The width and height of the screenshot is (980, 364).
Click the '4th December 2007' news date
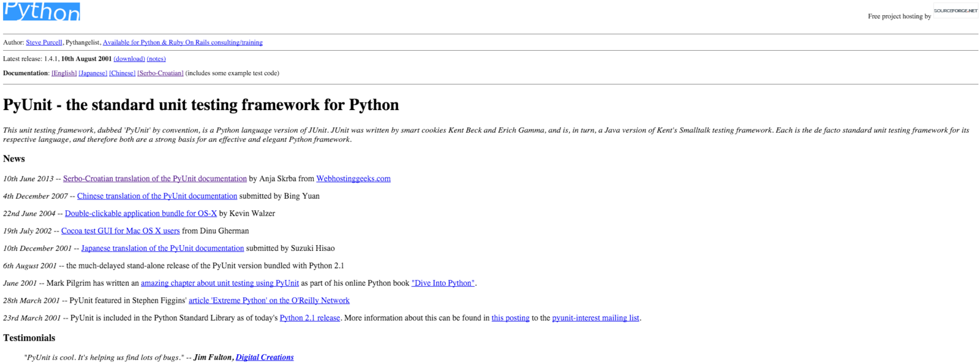[36, 196]
